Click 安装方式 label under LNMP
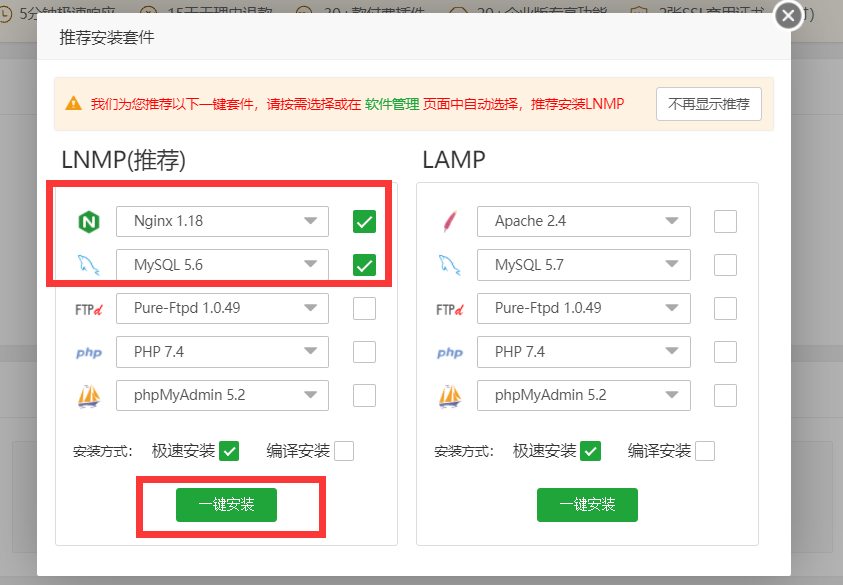The image size is (843, 585). pyautogui.click(x=103, y=451)
